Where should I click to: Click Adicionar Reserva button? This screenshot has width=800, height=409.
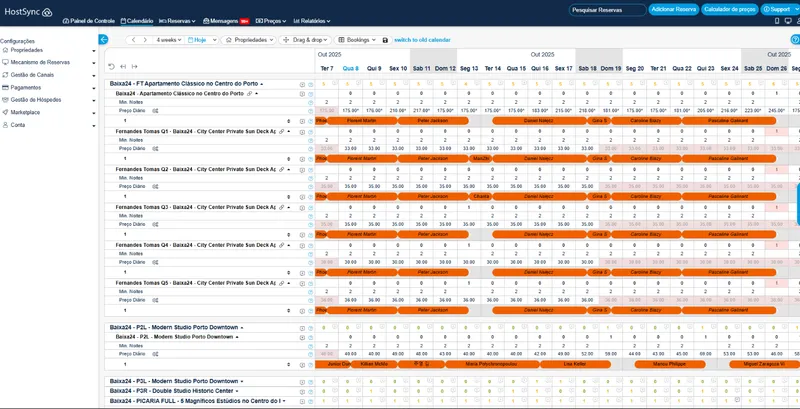(674, 10)
